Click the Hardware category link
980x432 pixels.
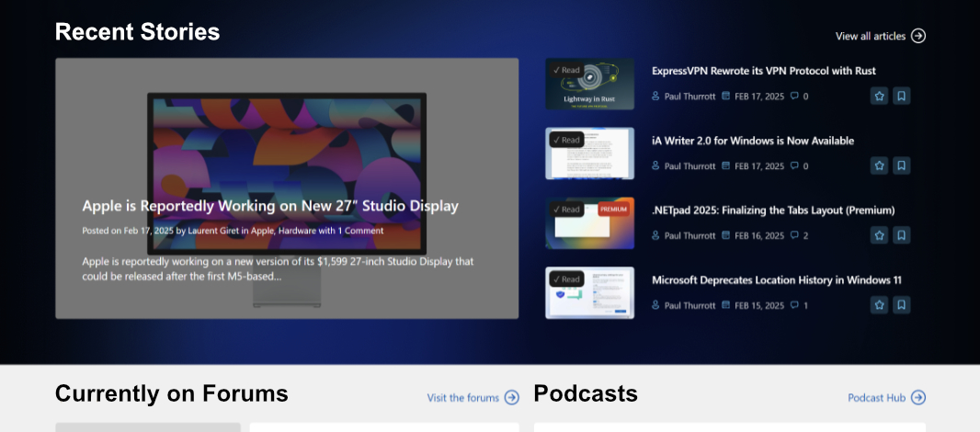[297, 231]
